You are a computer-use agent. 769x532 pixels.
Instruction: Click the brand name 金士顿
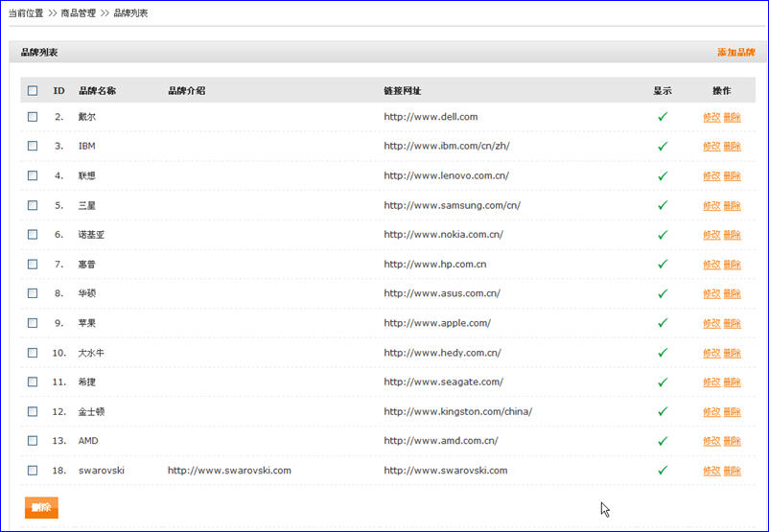(x=91, y=411)
